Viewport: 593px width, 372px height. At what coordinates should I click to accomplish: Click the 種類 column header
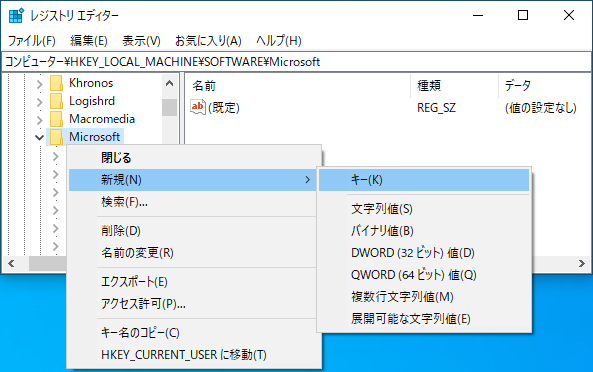455,86
